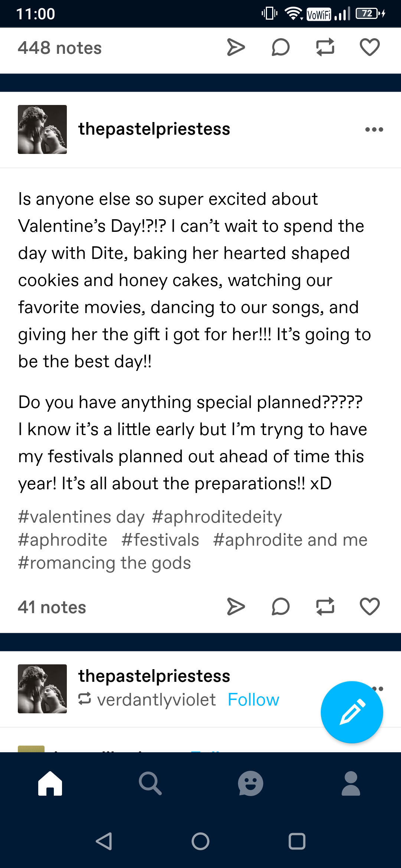Reply to the 448 notes post
The height and width of the screenshot is (868, 401).
tap(281, 47)
